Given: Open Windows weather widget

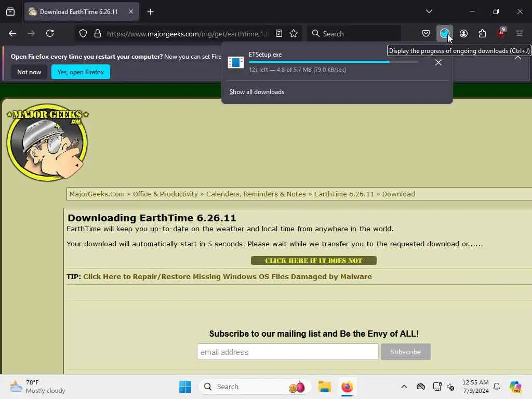Looking at the screenshot, I should (37, 387).
